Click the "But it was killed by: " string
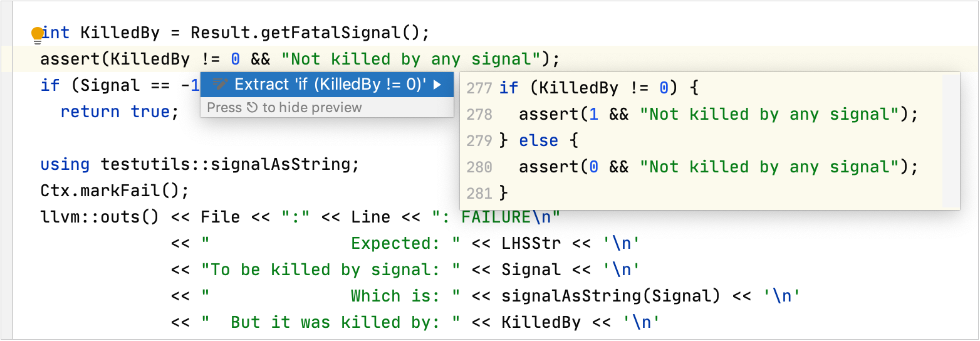Image resolution: width=980 pixels, height=341 pixels. pyautogui.click(x=330, y=322)
